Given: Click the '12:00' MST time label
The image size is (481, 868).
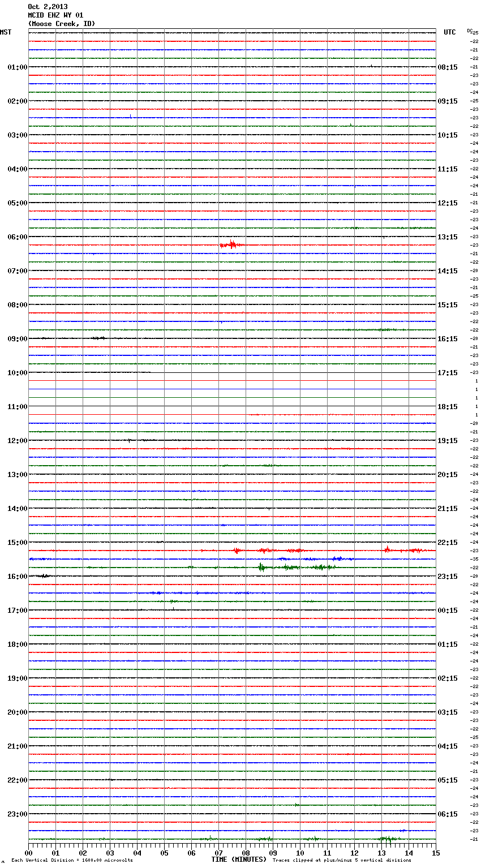Looking at the screenshot, I should click(x=18, y=441).
